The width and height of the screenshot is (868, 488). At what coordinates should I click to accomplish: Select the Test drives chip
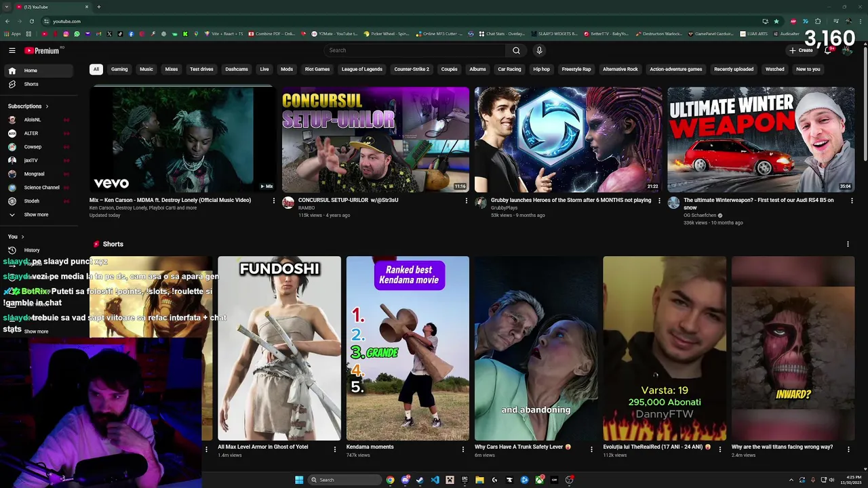pyautogui.click(x=201, y=69)
